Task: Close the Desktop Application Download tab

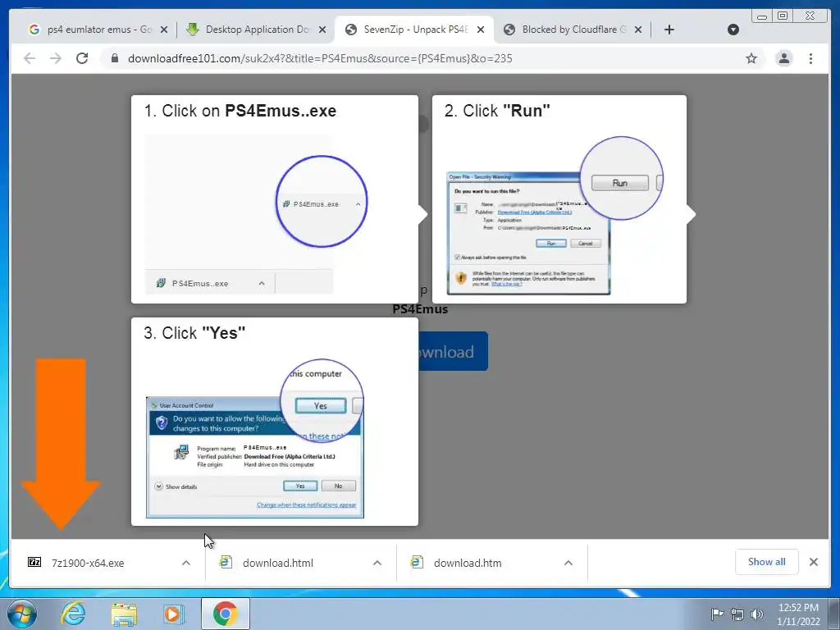Action: [x=322, y=30]
